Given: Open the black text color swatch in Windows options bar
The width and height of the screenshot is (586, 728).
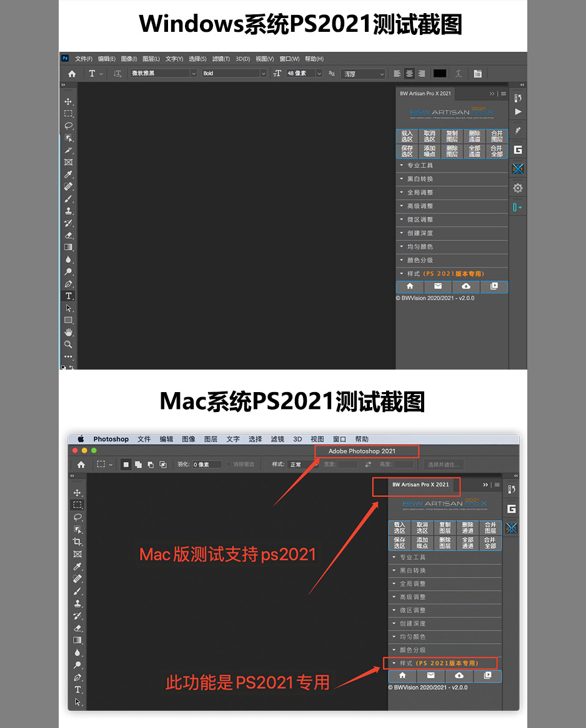Looking at the screenshot, I should tap(440, 73).
